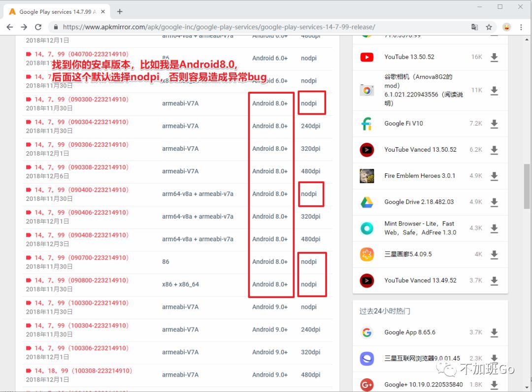Open variant 14.7.99 (090304-223214910)

(81, 122)
